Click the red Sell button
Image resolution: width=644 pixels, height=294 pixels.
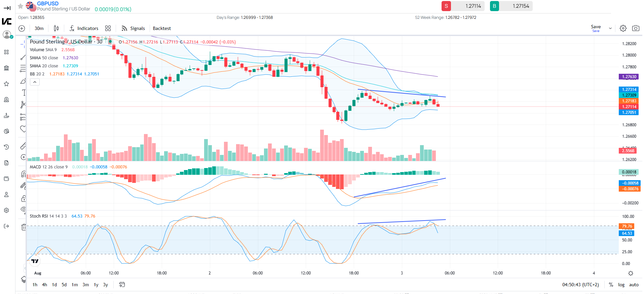point(446,6)
